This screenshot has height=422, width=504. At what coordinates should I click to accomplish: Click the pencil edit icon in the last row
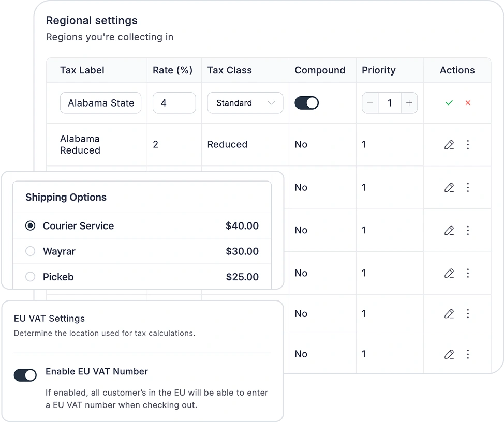tap(449, 354)
